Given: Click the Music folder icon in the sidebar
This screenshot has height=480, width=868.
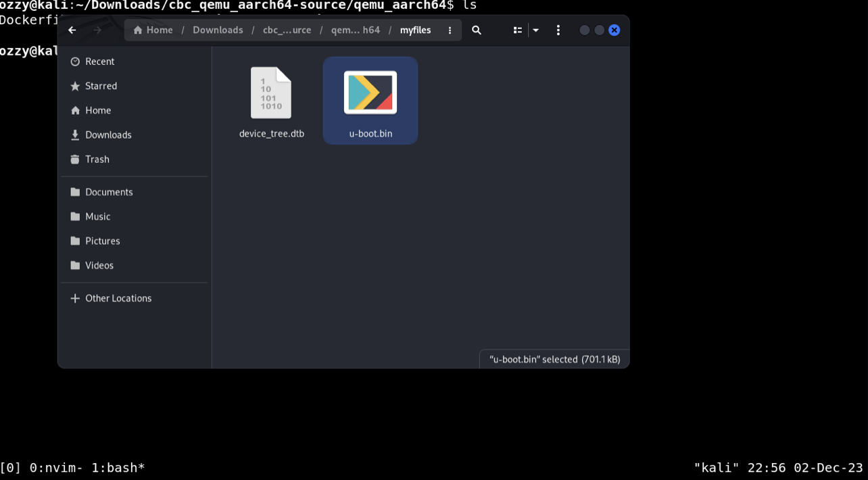Looking at the screenshot, I should pos(75,216).
